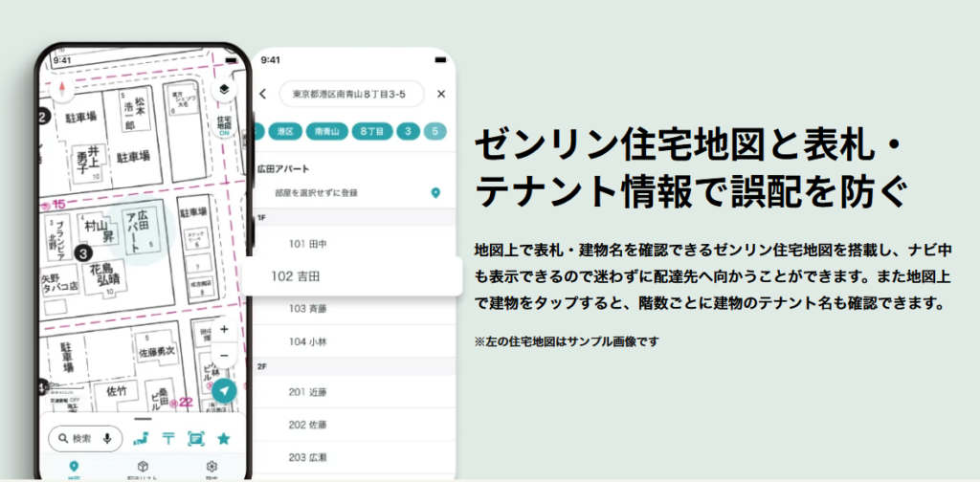Select the address chip numbered 5
980x482 pixels.
(x=435, y=131)
